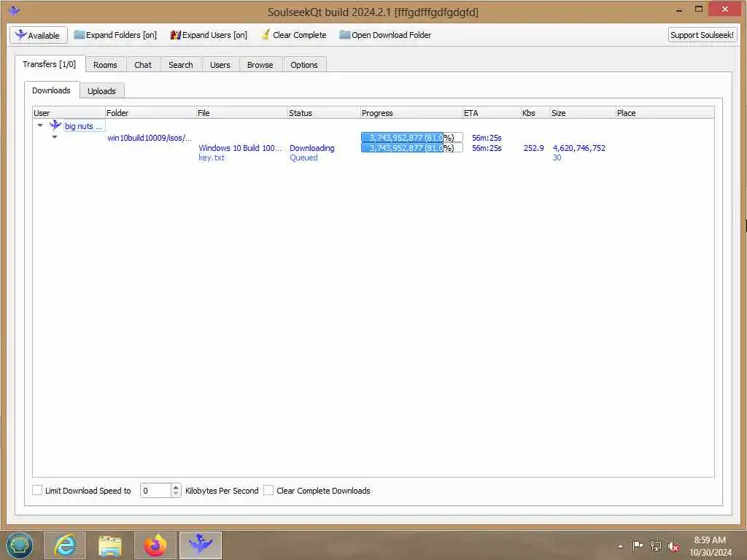
Task: Toggle Expand Users [on]
Action: (209, 35)
